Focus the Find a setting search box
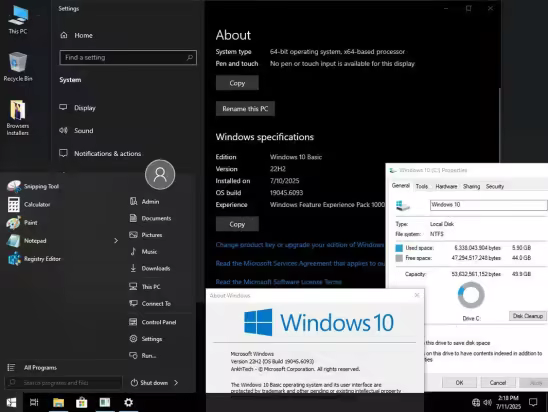The width and height of the screenshot is (548, 412). [x=128, y=57]
